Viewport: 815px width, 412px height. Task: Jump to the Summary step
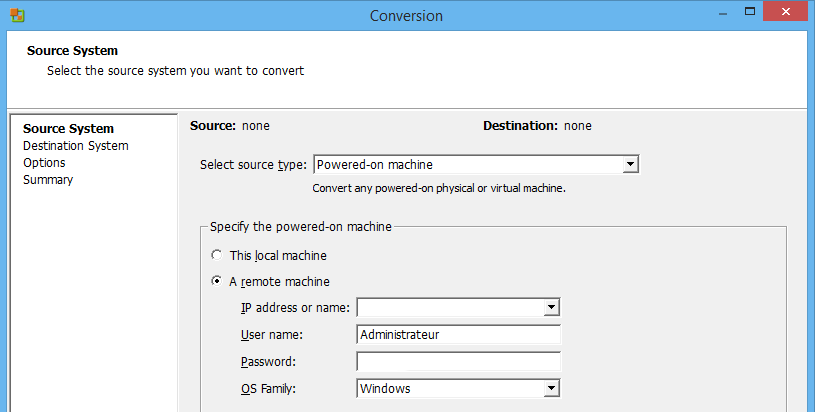point(48,180)
